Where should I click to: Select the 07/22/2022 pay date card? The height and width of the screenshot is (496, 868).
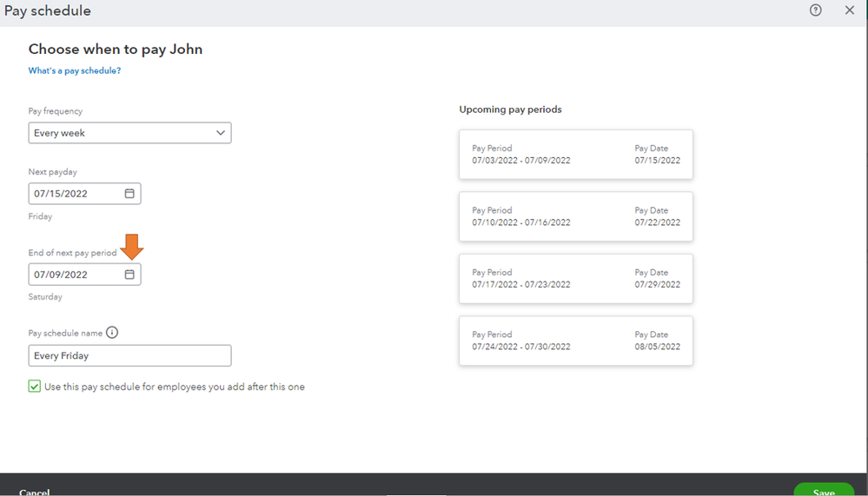tap(575, 216)
